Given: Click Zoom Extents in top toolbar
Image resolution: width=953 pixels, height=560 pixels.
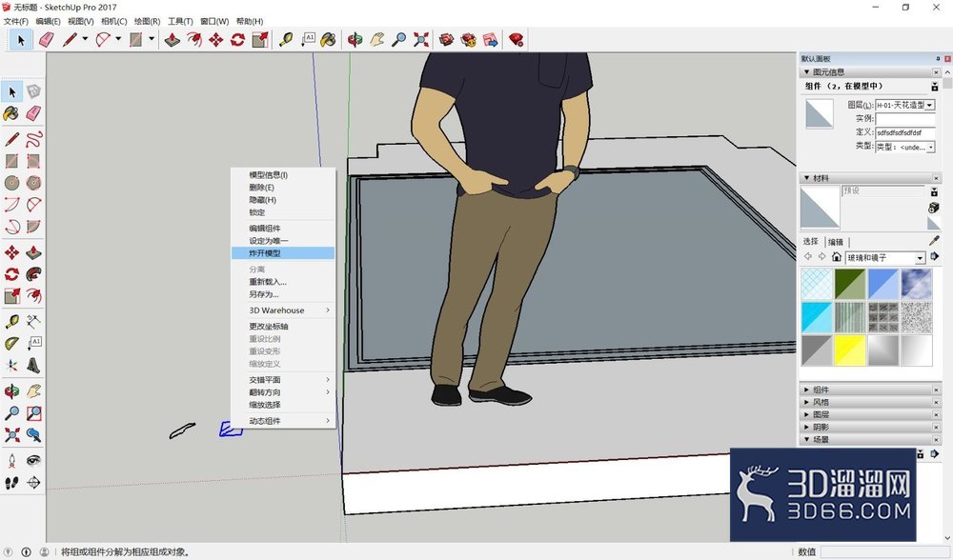Looking at the screenshot, I should pyautogui.click(x=420, y=40).
